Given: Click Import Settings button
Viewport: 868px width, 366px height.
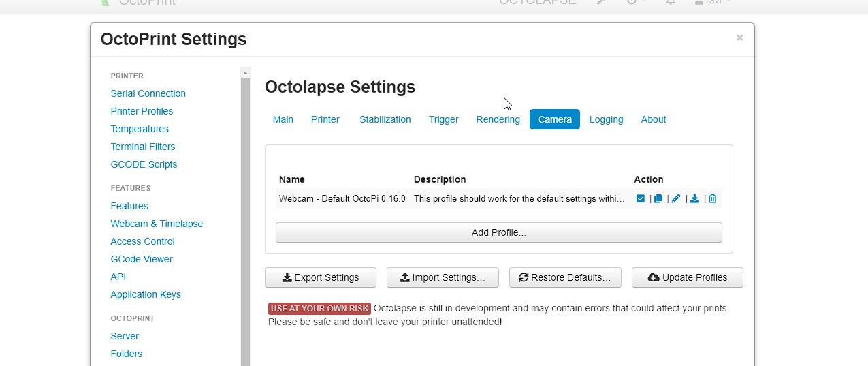Looking at the screenshot, I should [443, 277].
